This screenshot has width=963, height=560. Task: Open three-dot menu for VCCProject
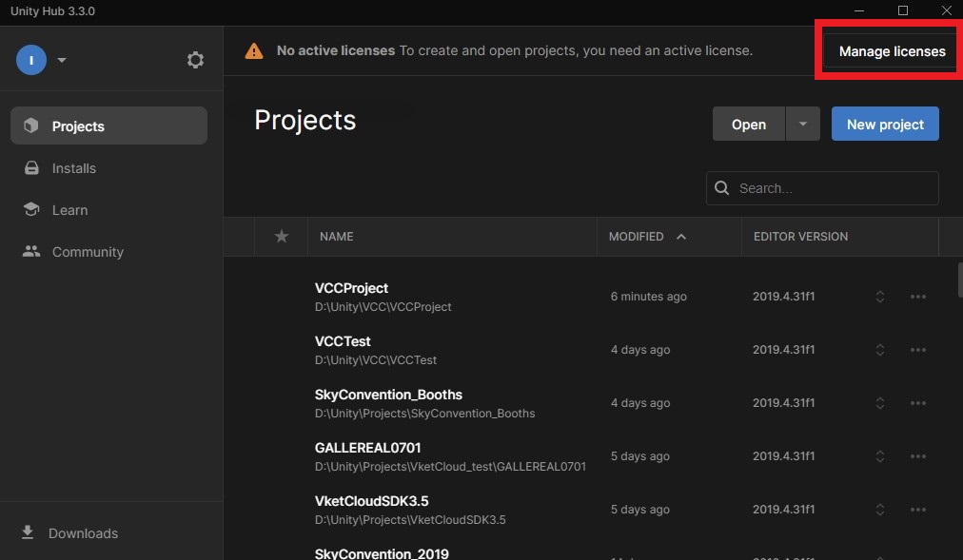tap(917, 297)
